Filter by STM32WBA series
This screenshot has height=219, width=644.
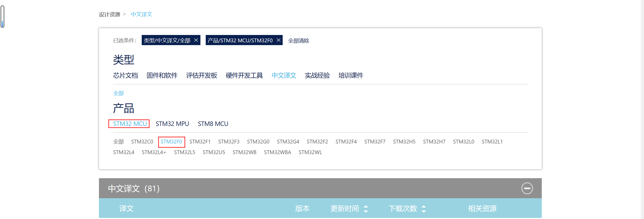(277, 152)
